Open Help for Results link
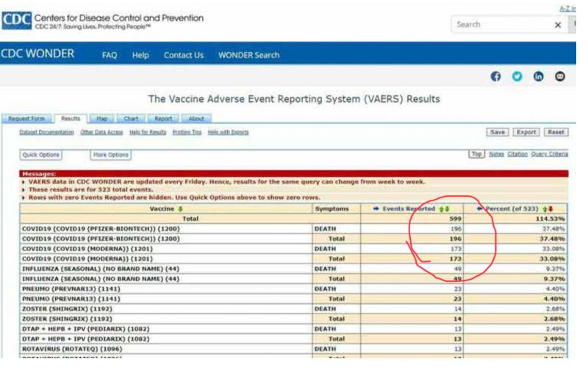 (x=148, y=132)
